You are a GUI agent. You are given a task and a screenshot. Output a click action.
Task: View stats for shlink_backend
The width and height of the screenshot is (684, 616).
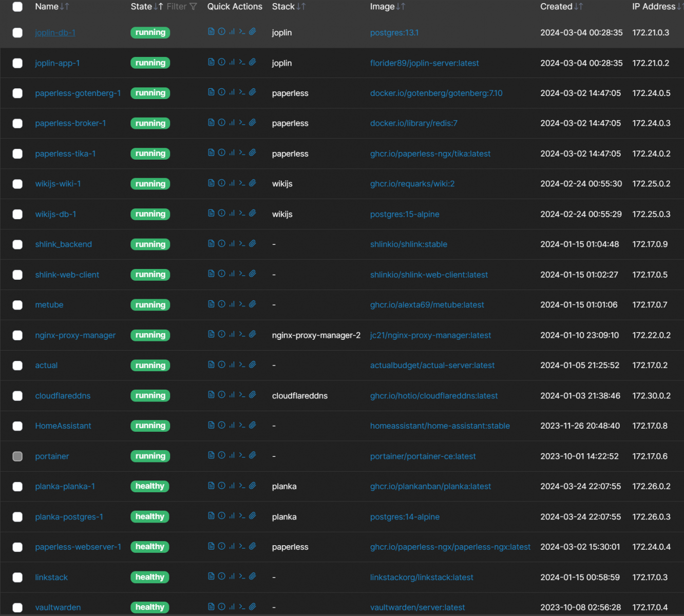[x=232, y=244]
